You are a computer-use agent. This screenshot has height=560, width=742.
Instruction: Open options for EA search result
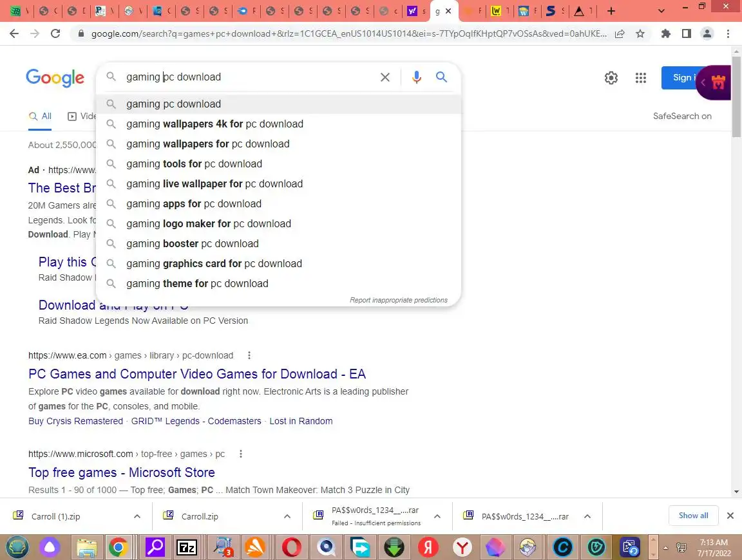coord(249,355)
